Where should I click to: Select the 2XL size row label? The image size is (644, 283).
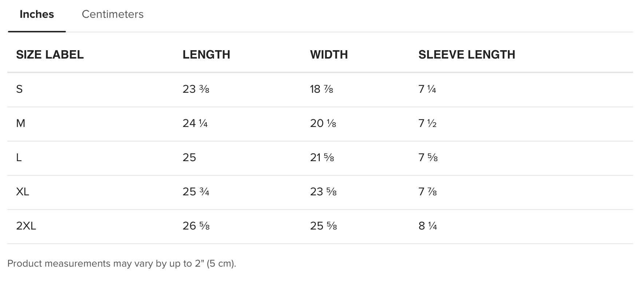pyautogui.click(x=26, y=226)
